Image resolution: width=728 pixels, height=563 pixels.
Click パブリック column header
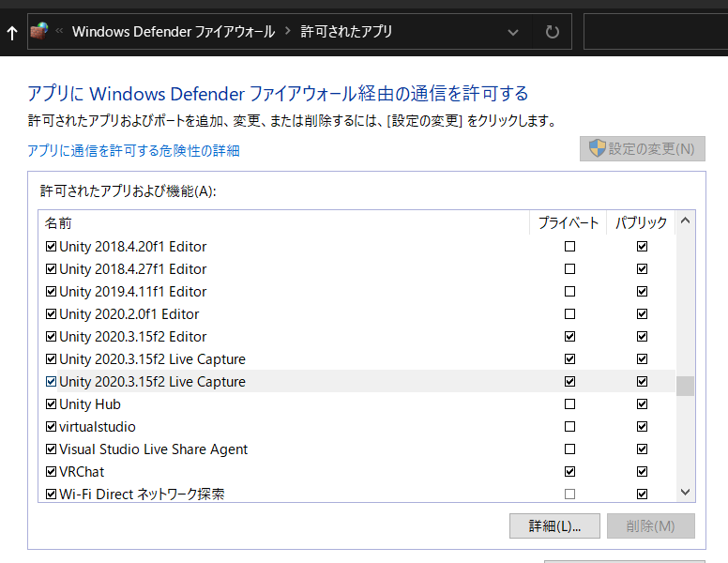641,222
